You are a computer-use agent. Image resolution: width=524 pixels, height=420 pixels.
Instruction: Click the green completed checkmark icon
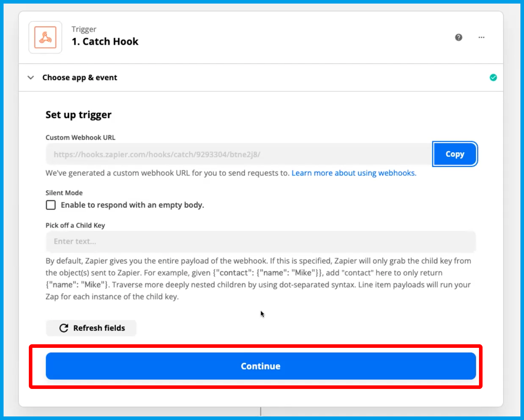tap(493, 78)
